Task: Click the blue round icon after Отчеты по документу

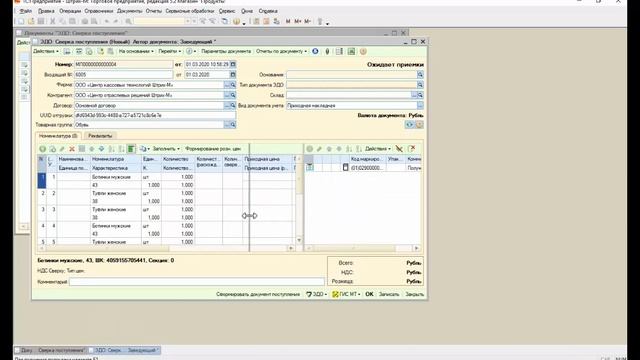Action: point(315,51)
